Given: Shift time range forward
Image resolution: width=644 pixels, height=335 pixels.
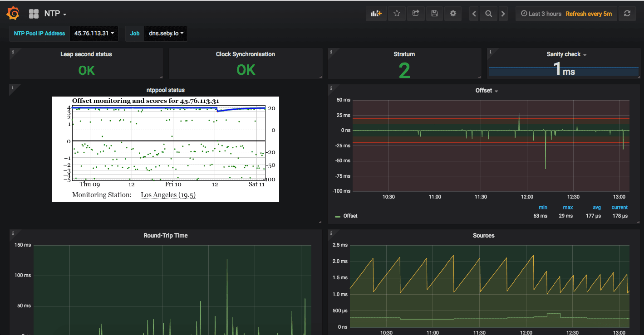Looking at the screenshot, I should (x=503, y=14).
